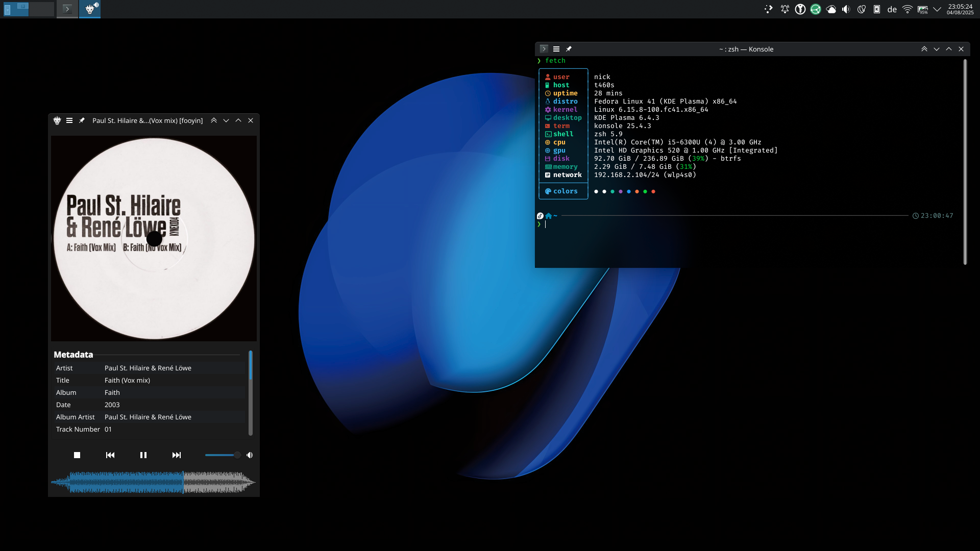Viewport: 980px width, 551px height.
Task: Keep fooyin window above others
Action: [x=214, y=120]
